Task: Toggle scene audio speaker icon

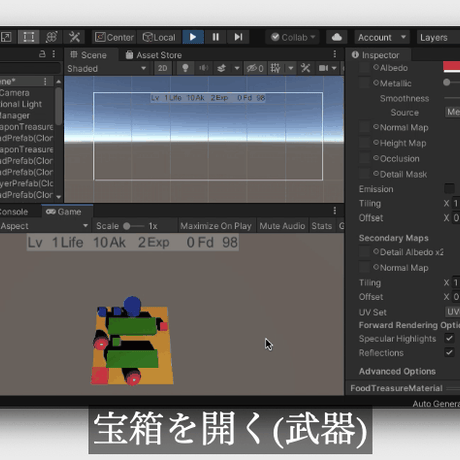Action: (203, 69)
